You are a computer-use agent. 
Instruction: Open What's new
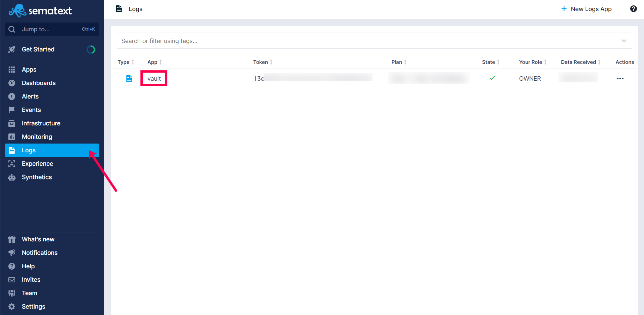38,239
